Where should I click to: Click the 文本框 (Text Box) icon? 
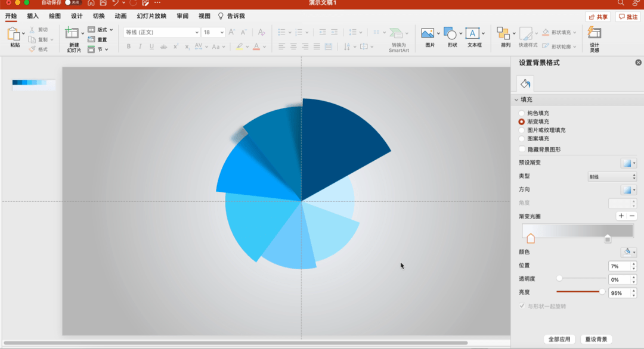click(x=472, y=33)
